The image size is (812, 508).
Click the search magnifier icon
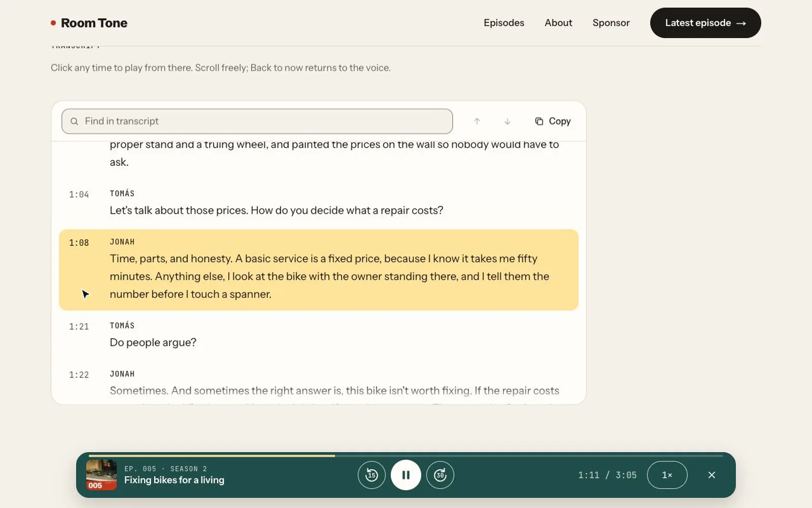[x=74, y=121]
